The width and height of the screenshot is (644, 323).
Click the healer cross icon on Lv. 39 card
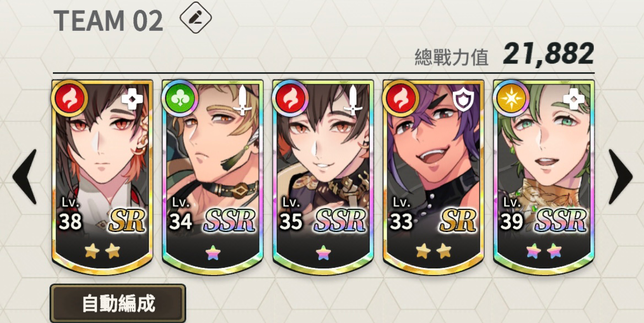(x=574, y=99)
